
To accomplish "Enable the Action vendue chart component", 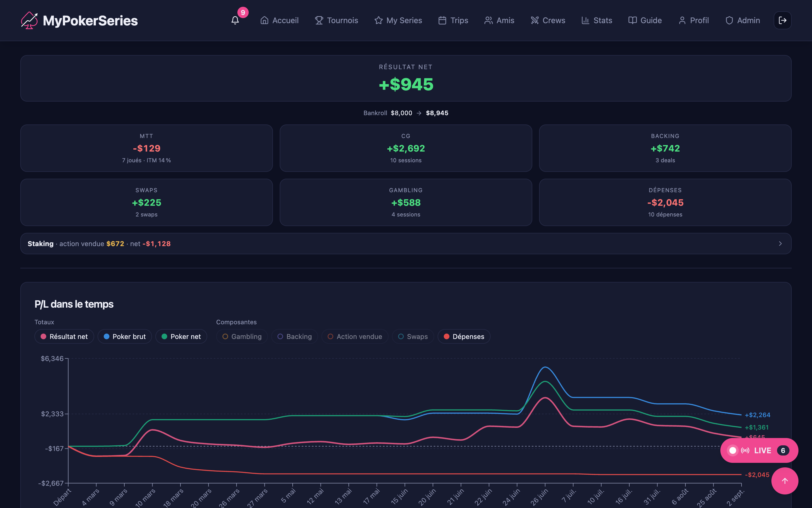I will 355,336.
